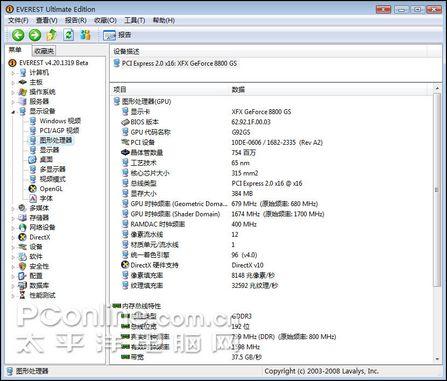Click the 字体 font icon in tree
The image size is (447, 381).
click(x=33, y=198)
